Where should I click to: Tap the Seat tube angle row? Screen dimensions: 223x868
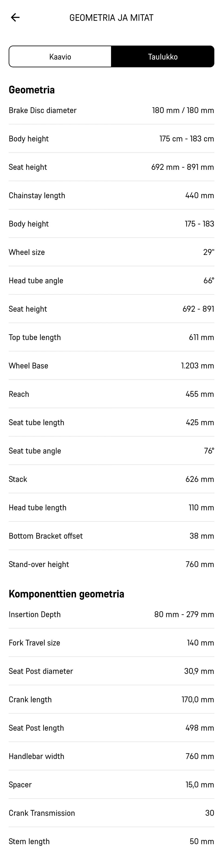[111, 451]
